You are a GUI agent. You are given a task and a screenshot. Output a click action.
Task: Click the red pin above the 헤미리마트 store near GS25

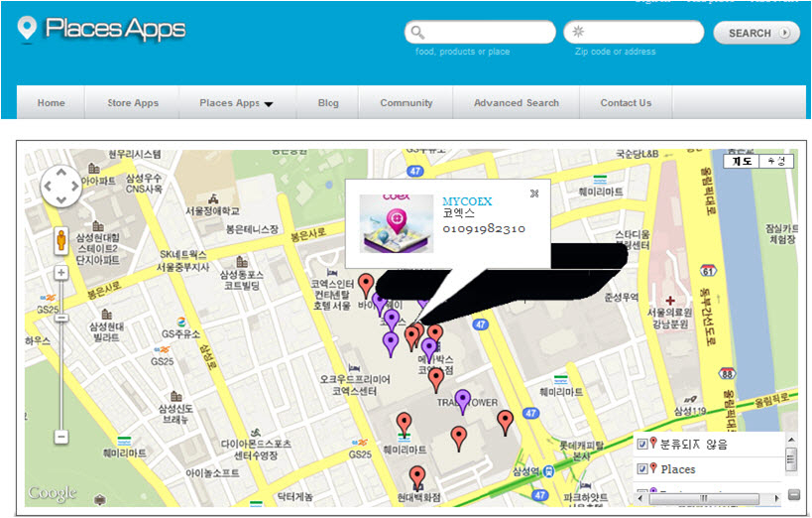[x=404, y=425]
